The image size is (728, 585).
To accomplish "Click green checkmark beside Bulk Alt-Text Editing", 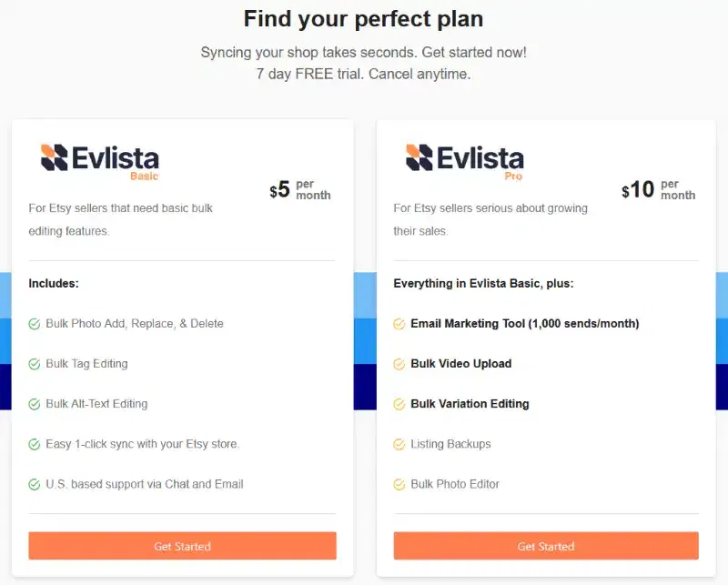I will [x=35, y=404].
